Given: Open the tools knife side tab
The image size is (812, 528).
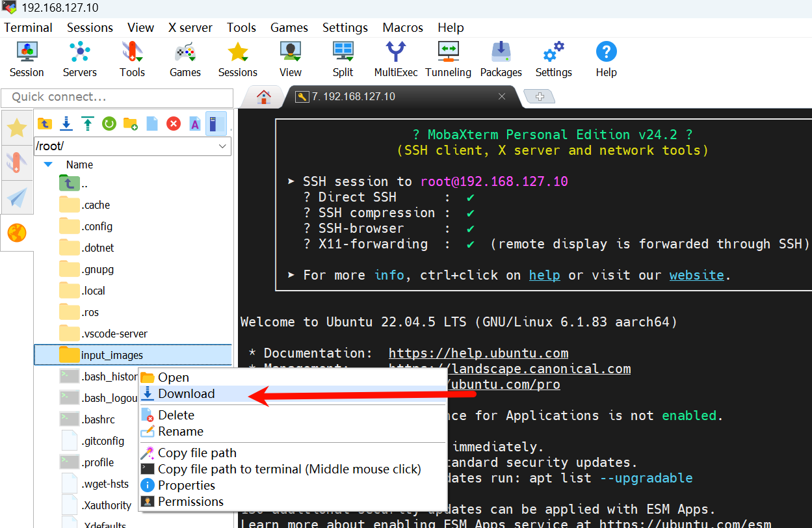Looking at the screenshot, I should (x=17, y=163).
